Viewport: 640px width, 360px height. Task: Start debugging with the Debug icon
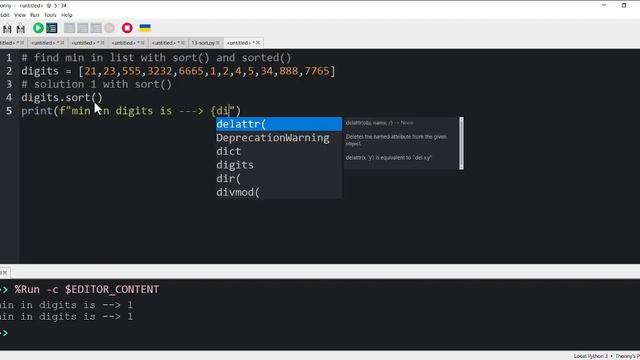[51, 28]
